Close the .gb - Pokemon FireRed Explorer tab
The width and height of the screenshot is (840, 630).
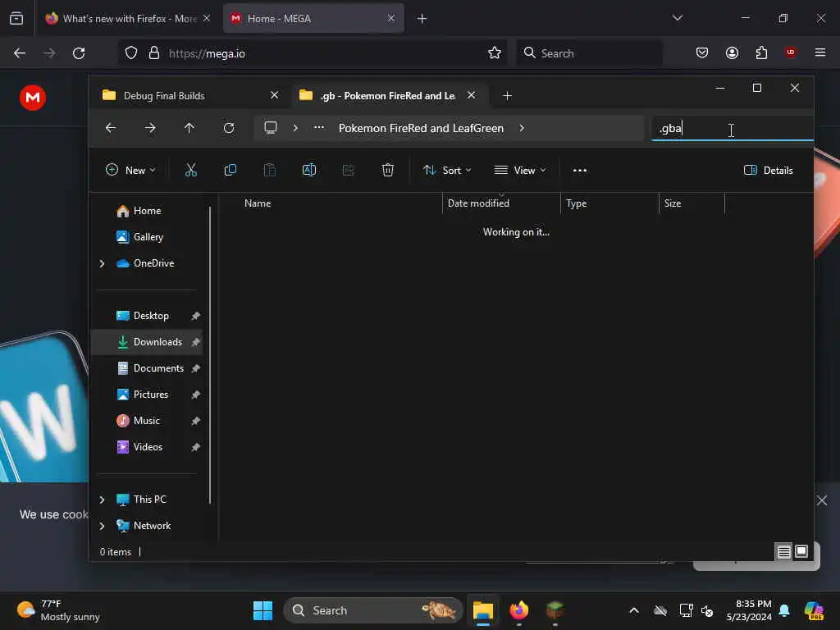click(x=472, y=95)
